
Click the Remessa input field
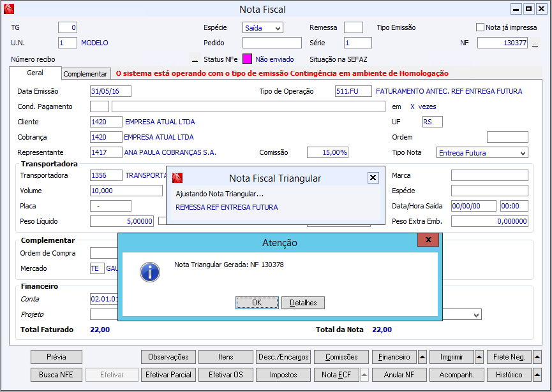pyautogui.click(x=354, y=27)
